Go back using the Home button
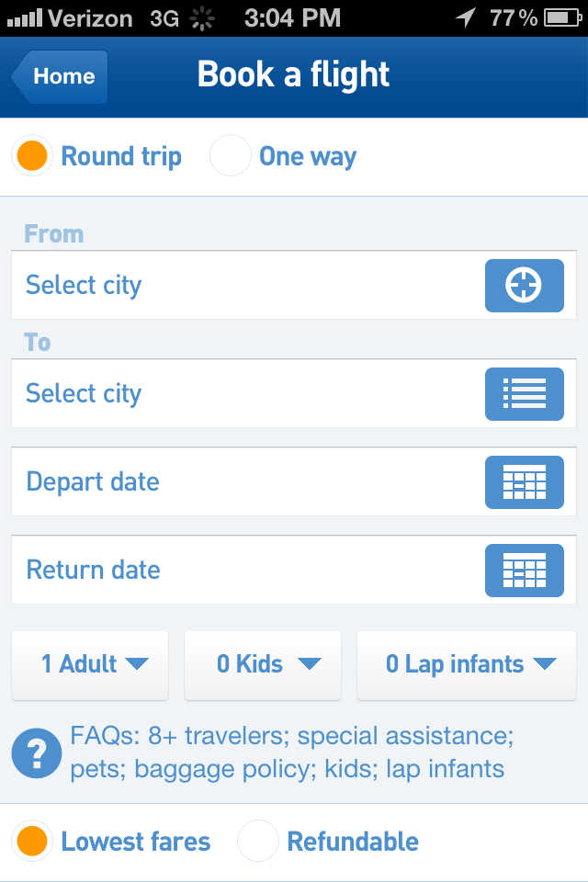The width and height of the screenshot is (588, 882). (x=61, y=76)
